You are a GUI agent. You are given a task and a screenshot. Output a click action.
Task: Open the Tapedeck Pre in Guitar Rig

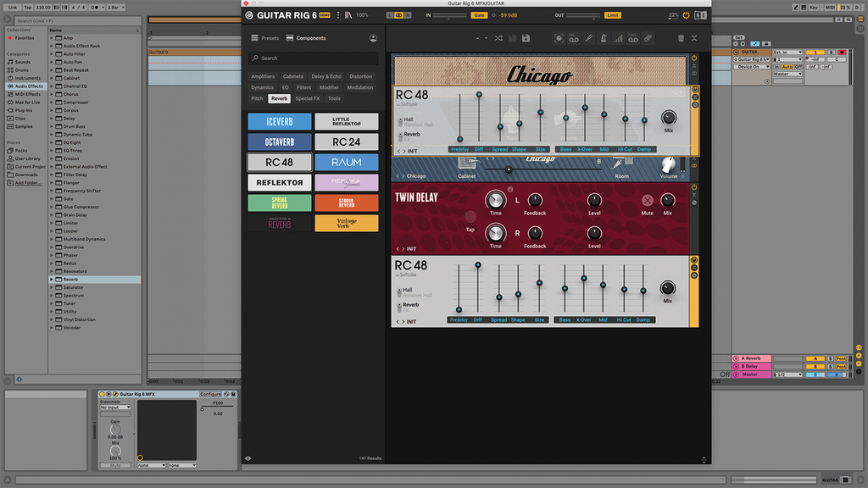(x=573, y=38)
